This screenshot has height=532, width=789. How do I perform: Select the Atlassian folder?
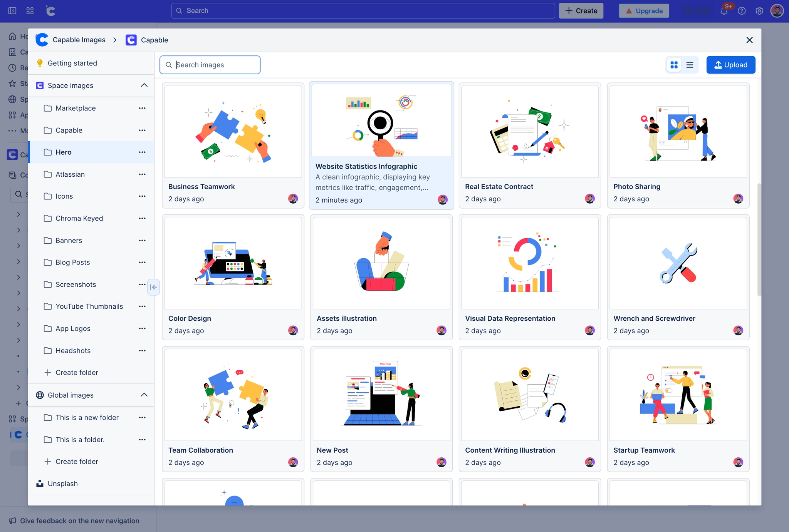click(70, 174)
